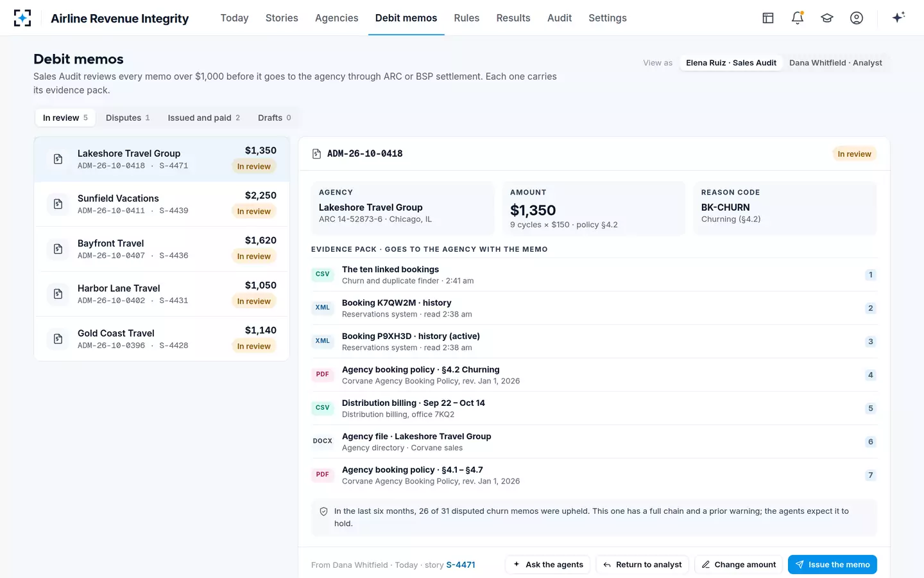
Task: Open the Agencies section
Action: [x=336, y=18]
